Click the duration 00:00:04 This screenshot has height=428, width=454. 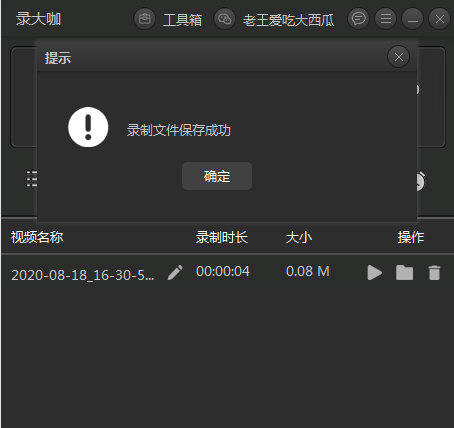pos(223,271)
